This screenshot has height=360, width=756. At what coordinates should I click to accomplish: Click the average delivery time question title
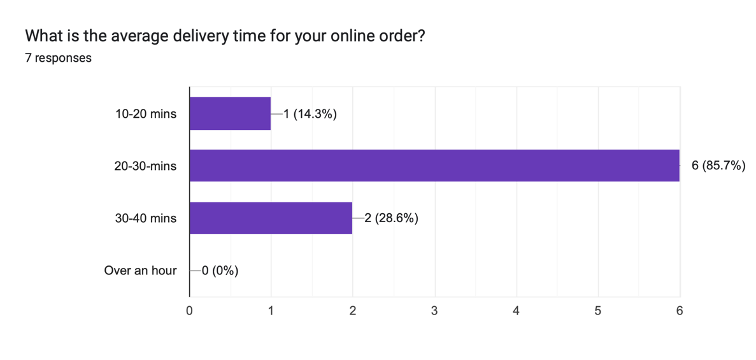click(225, 36)
